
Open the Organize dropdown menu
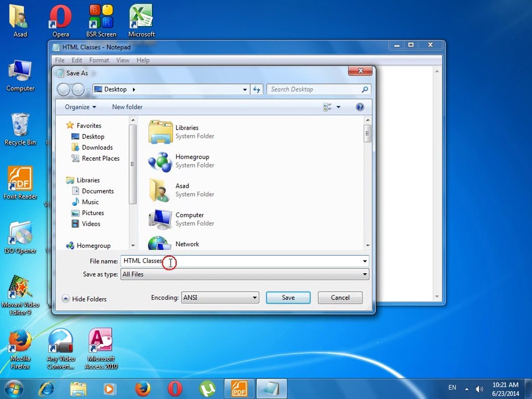coord(80,107)
